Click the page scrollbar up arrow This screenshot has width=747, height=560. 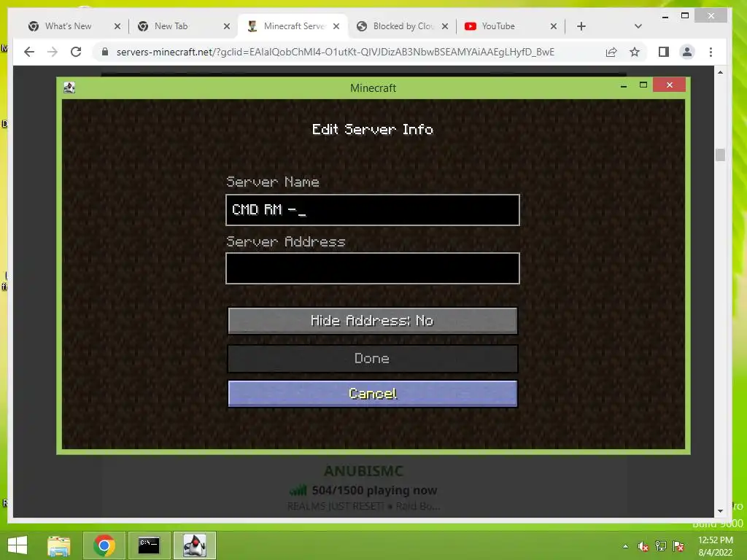click(x=720, y=72)
